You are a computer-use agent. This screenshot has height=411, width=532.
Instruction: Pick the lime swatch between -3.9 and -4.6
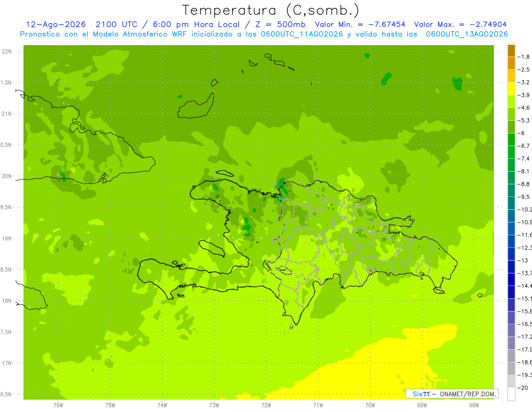(x=511, y=102)
